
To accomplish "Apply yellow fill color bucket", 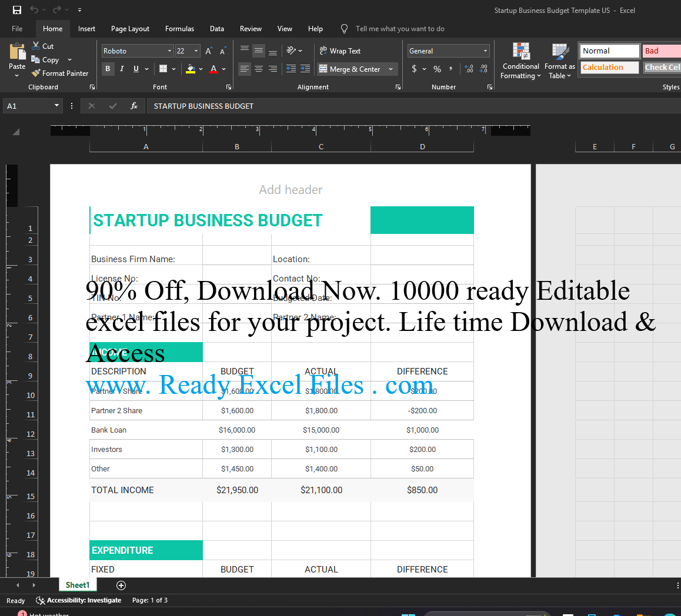I will point(190,69).
